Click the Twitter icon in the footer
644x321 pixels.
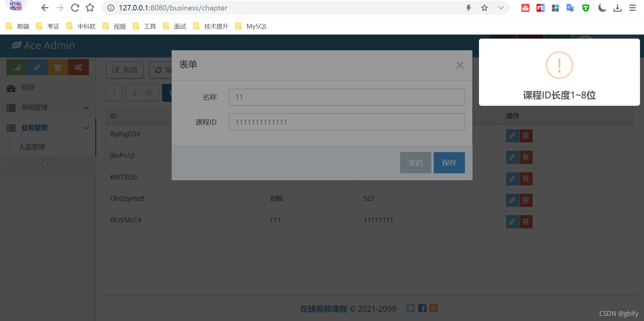point(411,308)
